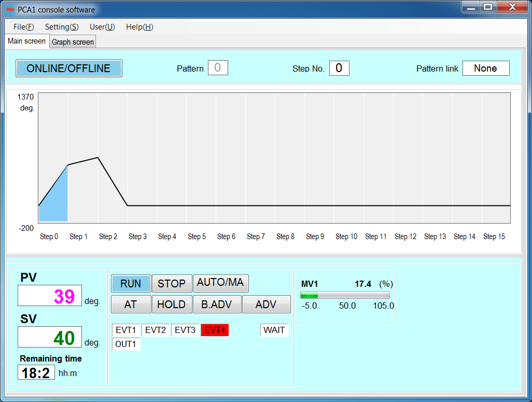Screen dimensions: 532x402
Task: Click the B.ADV button
Action: click(x=217, y=304)
